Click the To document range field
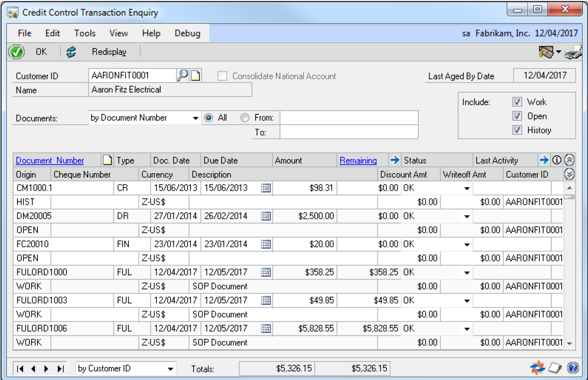The image size is (588, 380). (x=348, y=132)
